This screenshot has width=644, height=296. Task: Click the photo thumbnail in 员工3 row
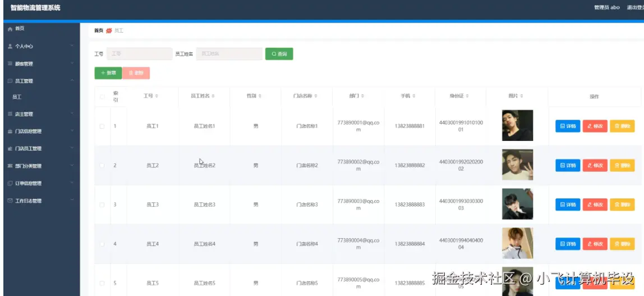click(x=517, y=204)
